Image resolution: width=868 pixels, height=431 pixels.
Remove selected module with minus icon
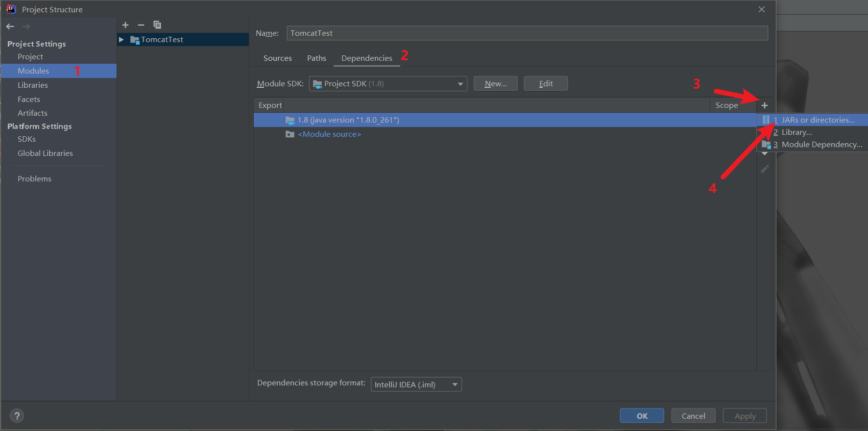[141, 25]
